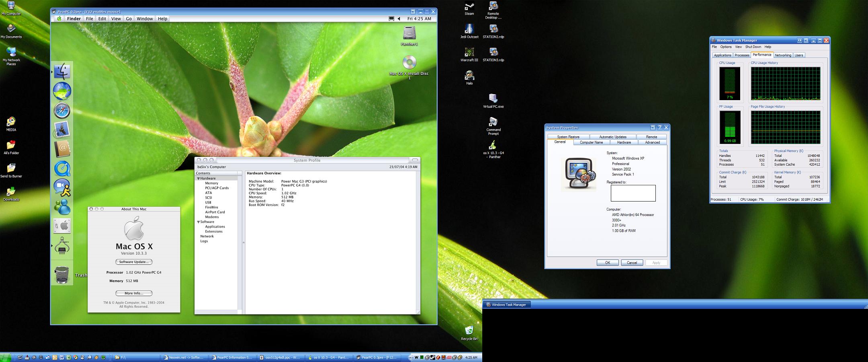Click Cancel in System Properties
868x362 pixels.
pyautogui.click(x=632, y=263)
